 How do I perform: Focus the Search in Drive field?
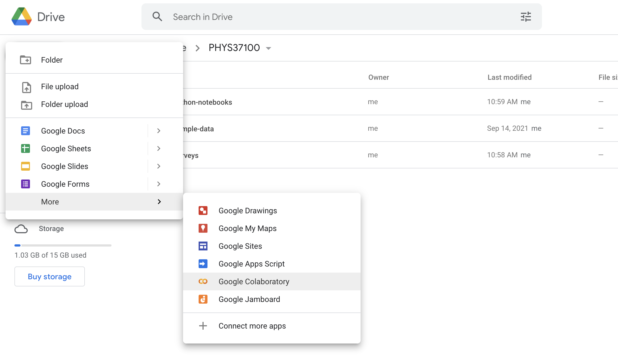(341, 17)
